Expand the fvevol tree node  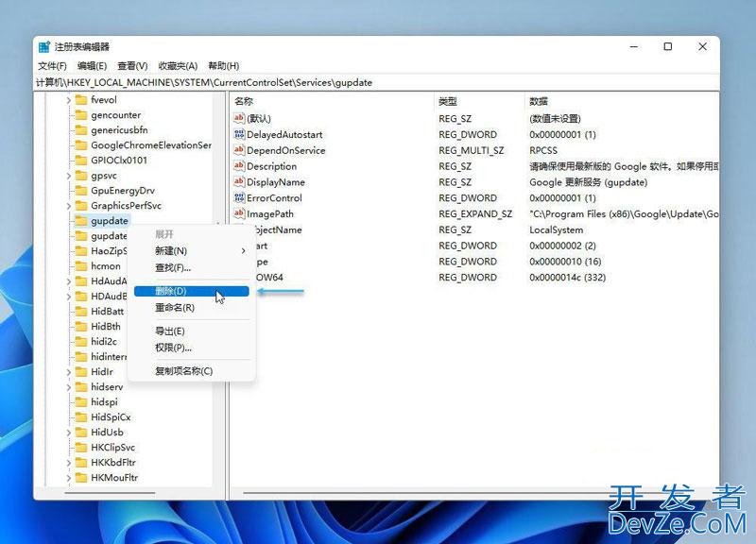click(x=68, y=100)
